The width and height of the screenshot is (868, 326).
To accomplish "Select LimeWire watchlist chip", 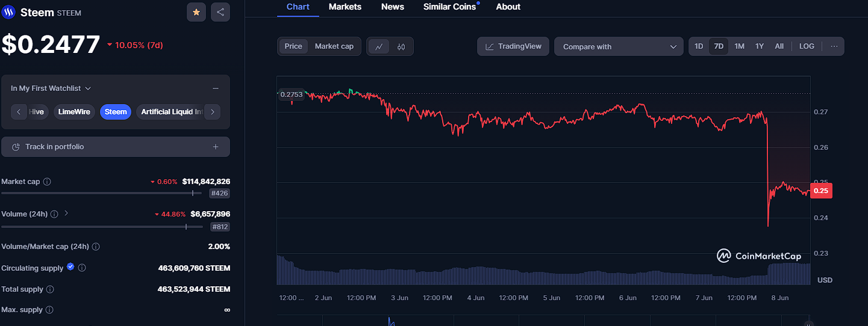I will [x=74, y=112].
